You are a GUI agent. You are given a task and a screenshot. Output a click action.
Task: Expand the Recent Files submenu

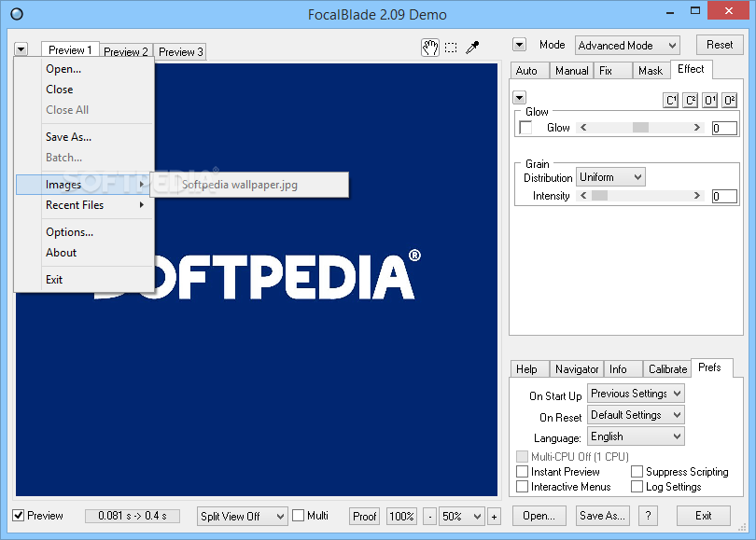[x=84, y=205]
